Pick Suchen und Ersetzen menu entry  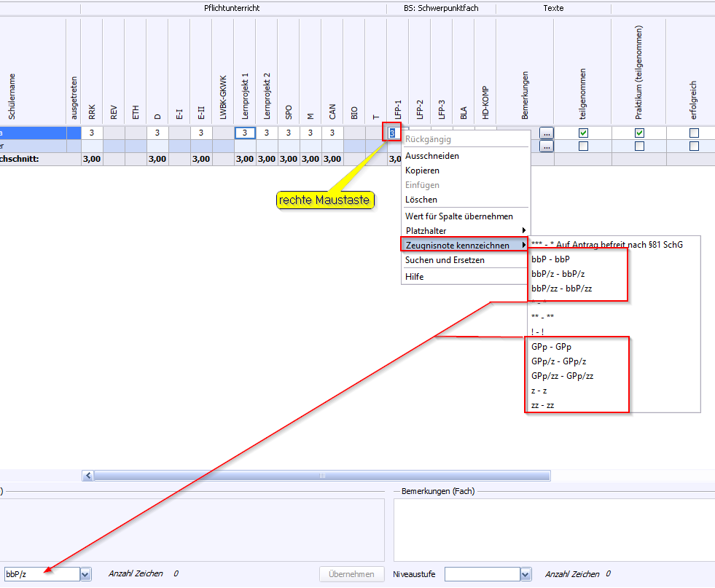point(445,260)
